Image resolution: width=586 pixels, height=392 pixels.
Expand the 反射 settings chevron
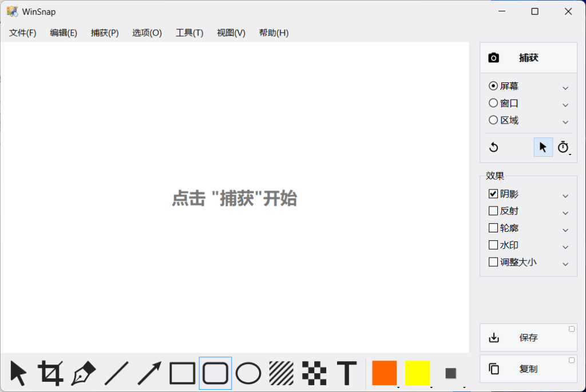(x=565, y=213)
